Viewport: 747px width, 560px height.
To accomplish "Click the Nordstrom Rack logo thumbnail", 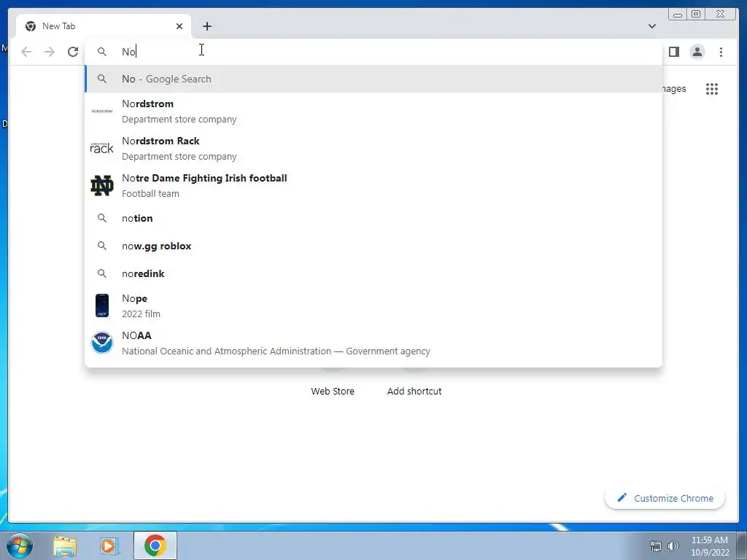I will [102, 148].
